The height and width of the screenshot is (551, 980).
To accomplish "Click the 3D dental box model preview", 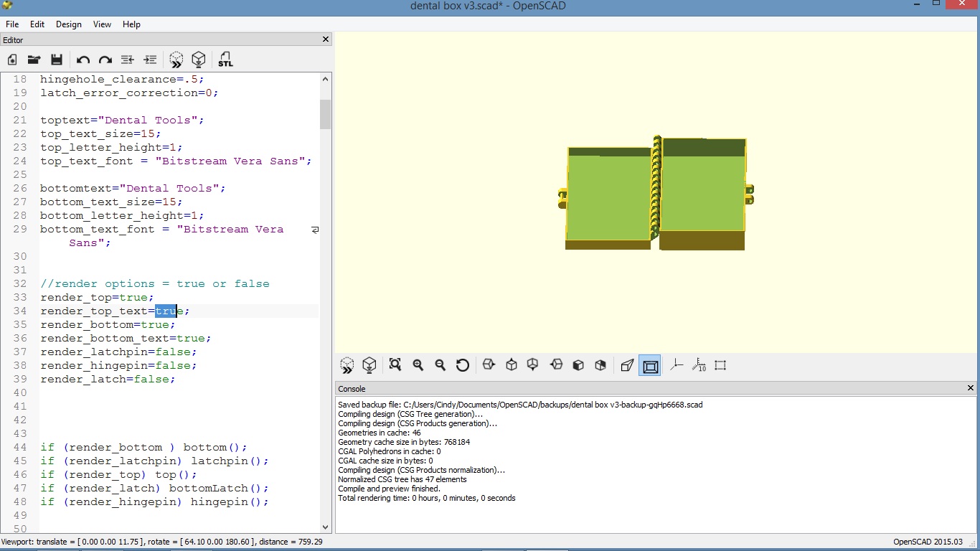I will [656, 192].
